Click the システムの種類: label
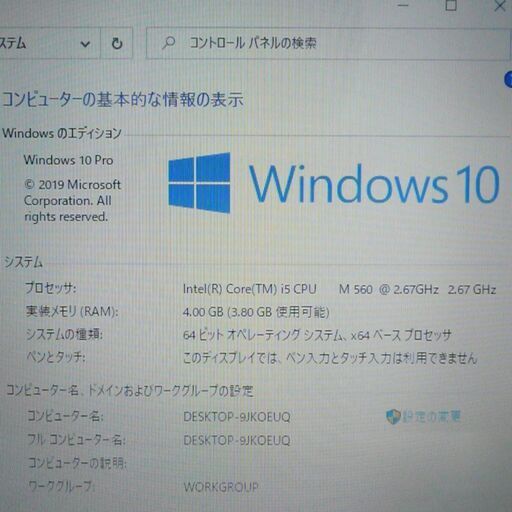 [x=65, y=334]
